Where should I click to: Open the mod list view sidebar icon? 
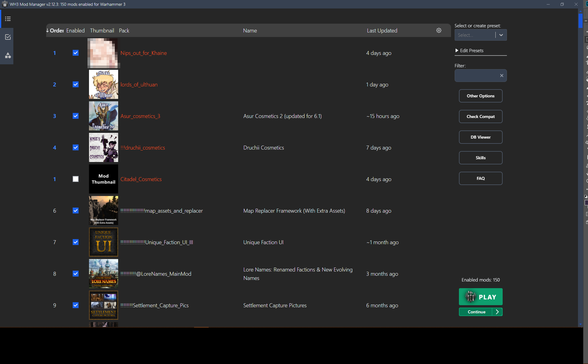point(8,19)
